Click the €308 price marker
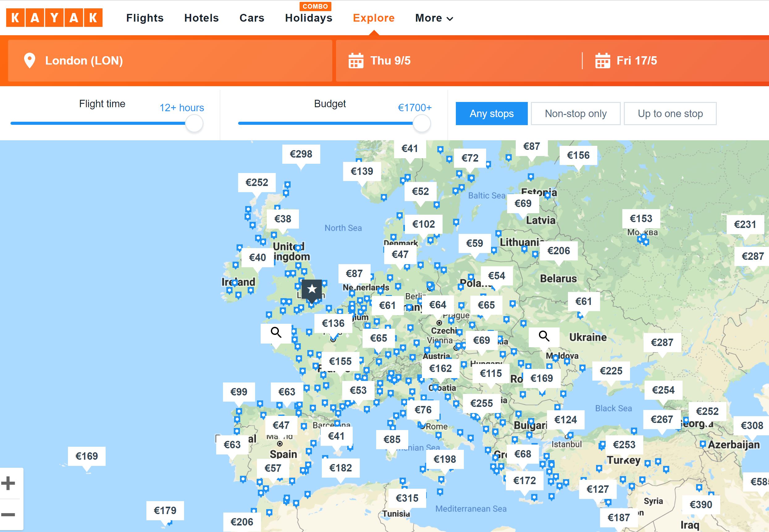 [752, 425]
